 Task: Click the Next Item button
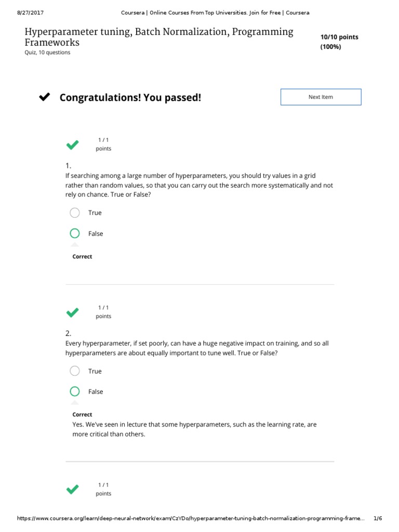coord(321,97)
